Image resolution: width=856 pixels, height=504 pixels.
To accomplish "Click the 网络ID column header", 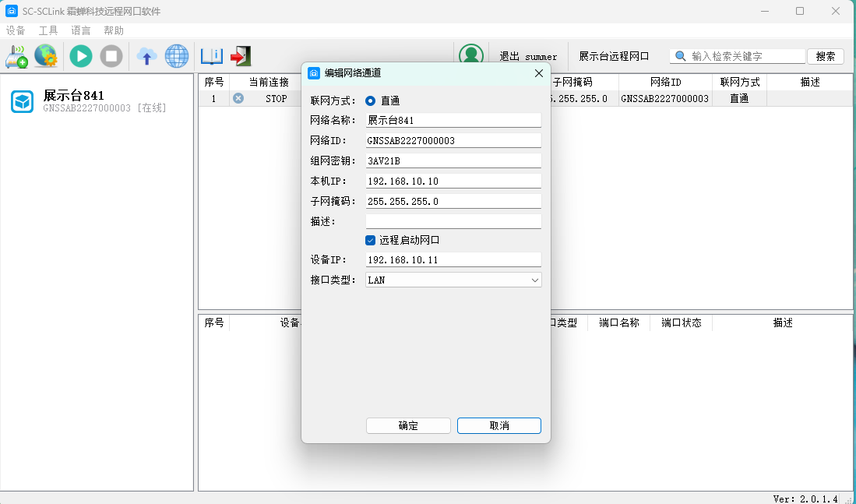I will pyautogui.click(x=665, y=82).
